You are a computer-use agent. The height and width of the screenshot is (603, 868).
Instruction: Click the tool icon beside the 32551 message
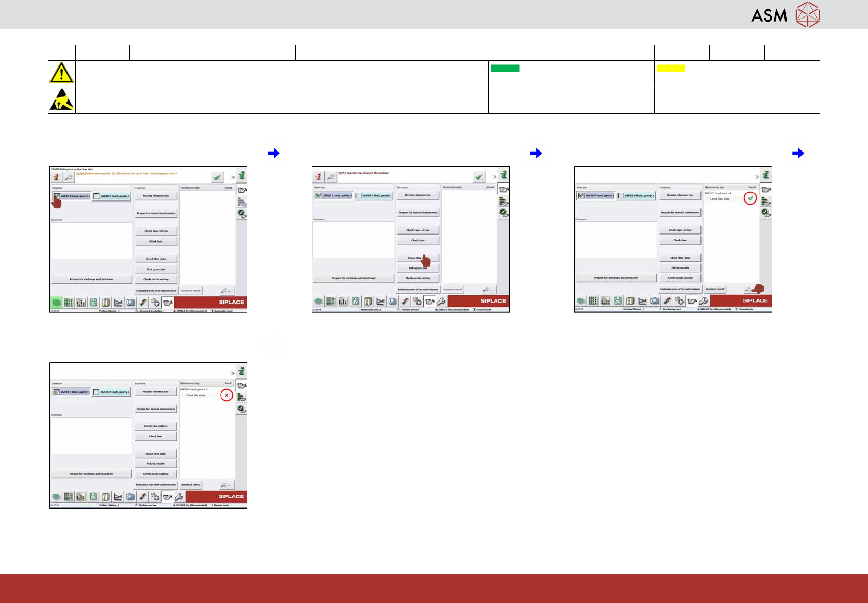point(331,176)
